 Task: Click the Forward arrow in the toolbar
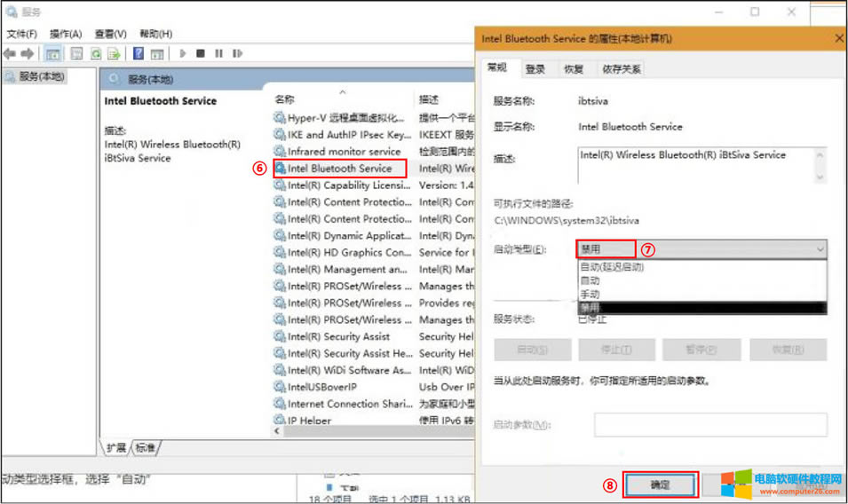(28, 53)
